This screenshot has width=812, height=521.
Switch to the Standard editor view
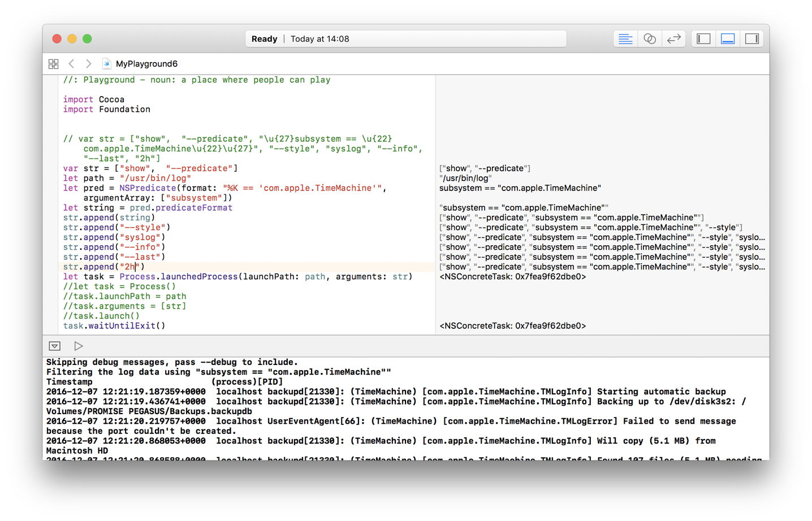[625, 39]
